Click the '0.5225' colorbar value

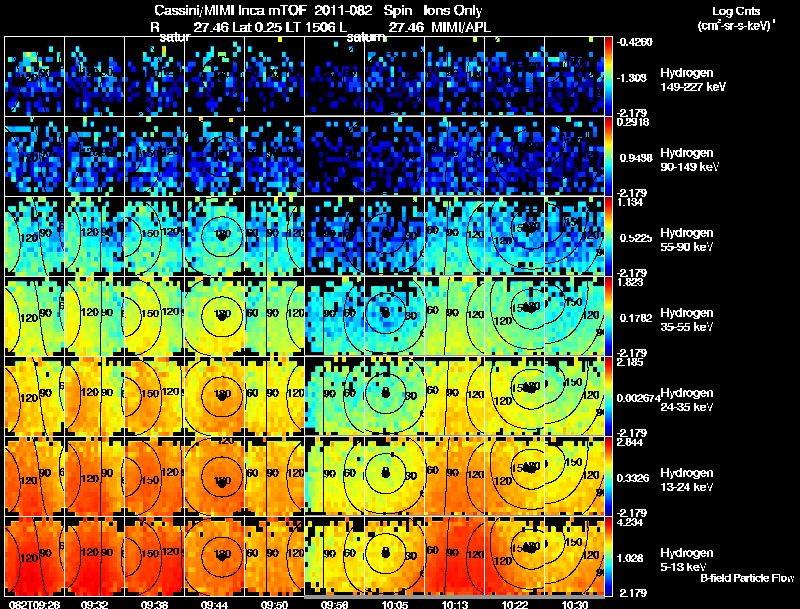click(636, 238)
